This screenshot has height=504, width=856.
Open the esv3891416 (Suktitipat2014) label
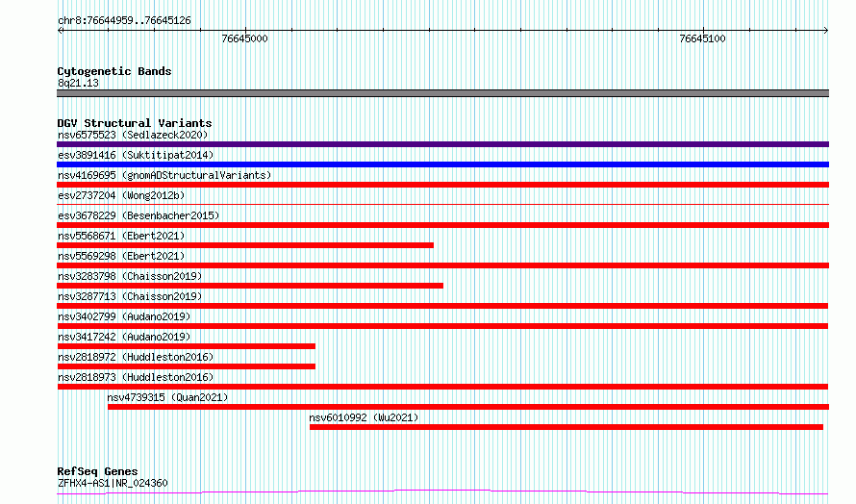(136, 155)
